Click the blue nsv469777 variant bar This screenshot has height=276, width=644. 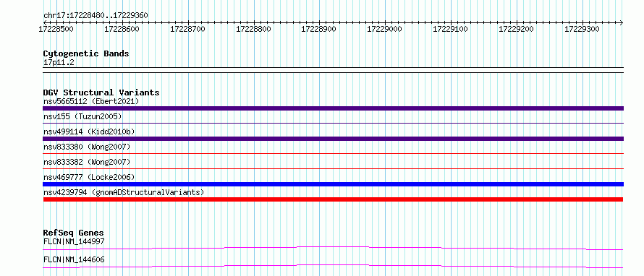tap(333, 184)
